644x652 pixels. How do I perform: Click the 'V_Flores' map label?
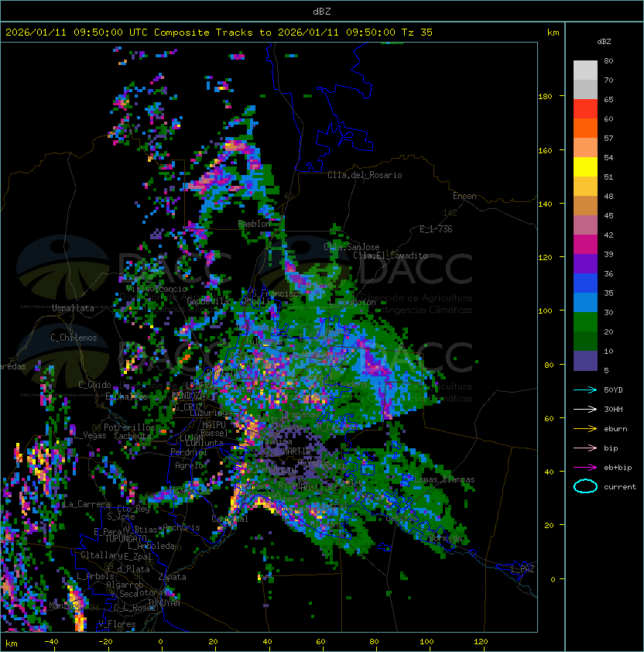[117, 624]
